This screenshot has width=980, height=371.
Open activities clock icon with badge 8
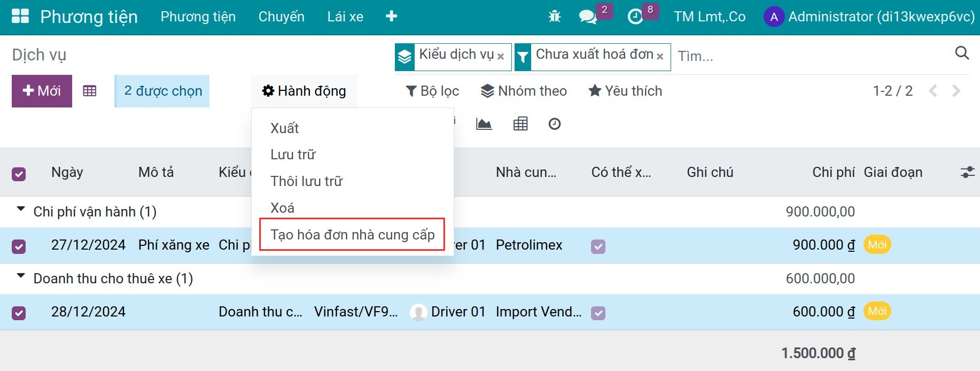(635, 17)
